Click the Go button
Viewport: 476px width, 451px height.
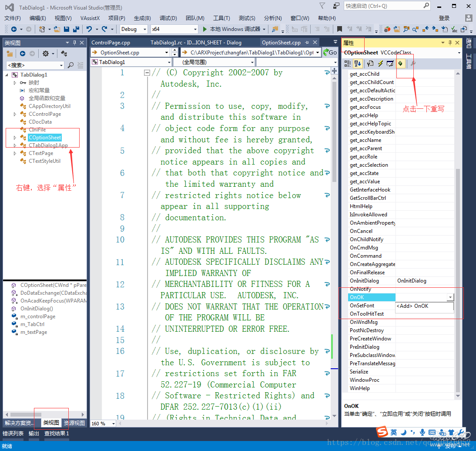330,53
